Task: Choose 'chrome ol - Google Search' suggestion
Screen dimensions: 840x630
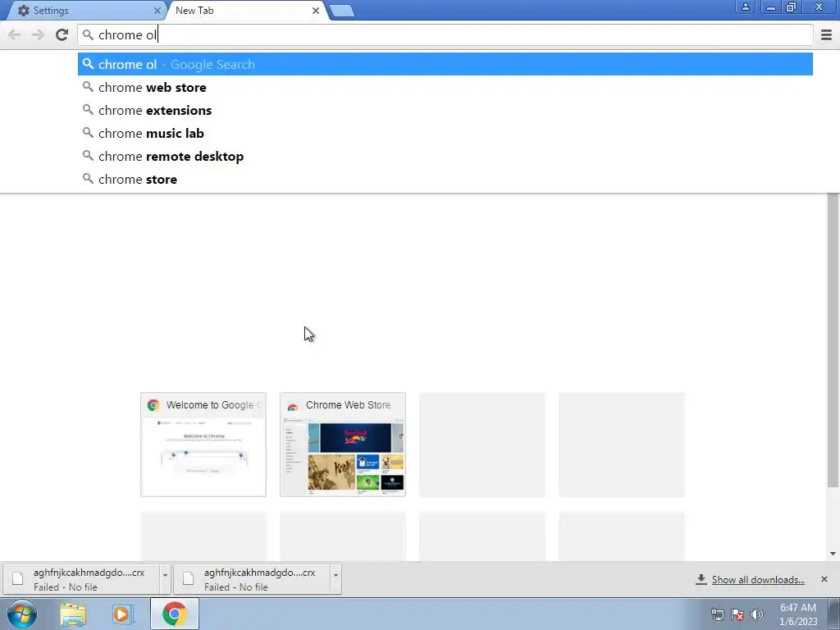Action: 445,64
